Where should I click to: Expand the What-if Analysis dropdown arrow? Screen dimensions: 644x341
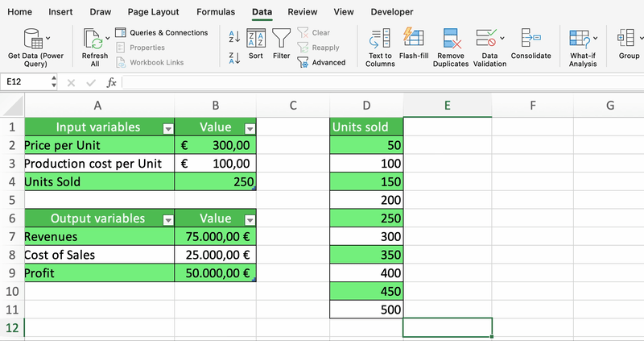[596, 38]
